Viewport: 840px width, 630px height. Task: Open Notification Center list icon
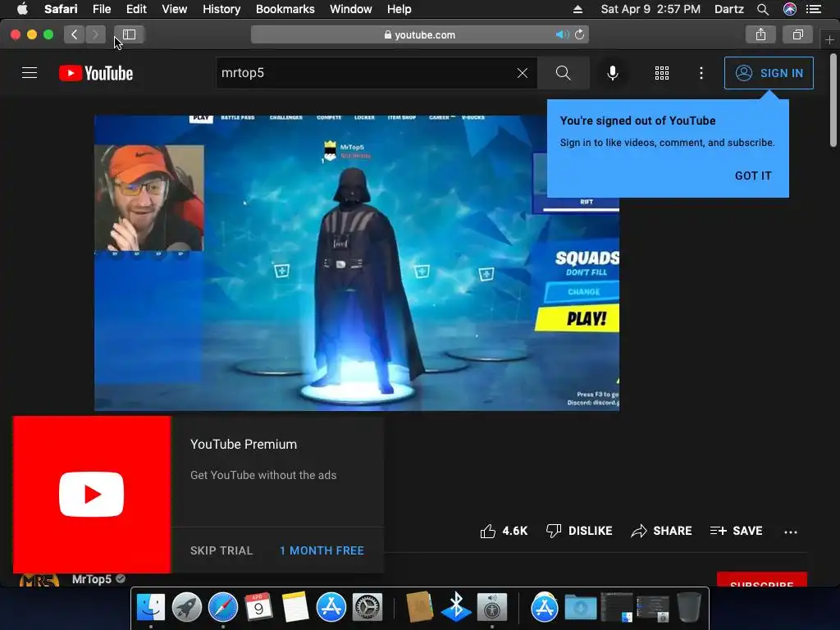point(814,9)
